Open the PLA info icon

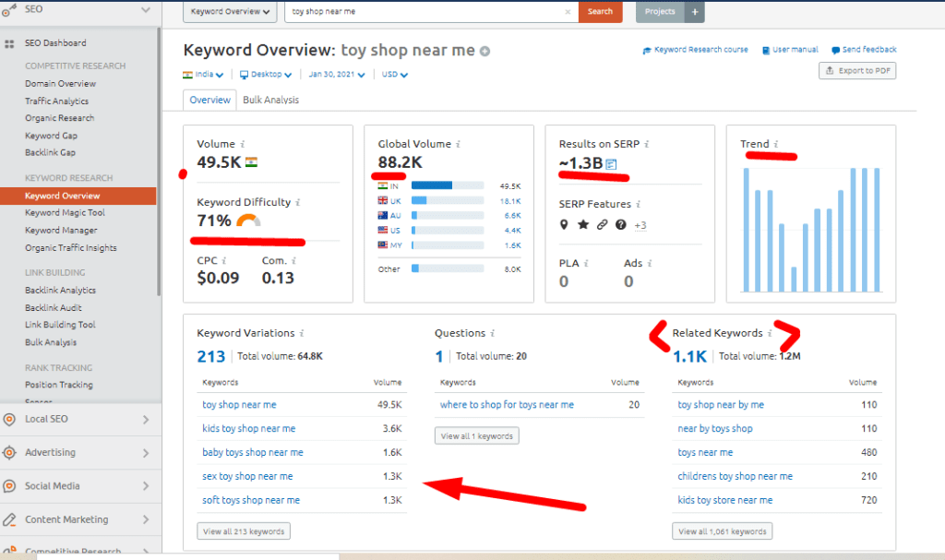586,264
